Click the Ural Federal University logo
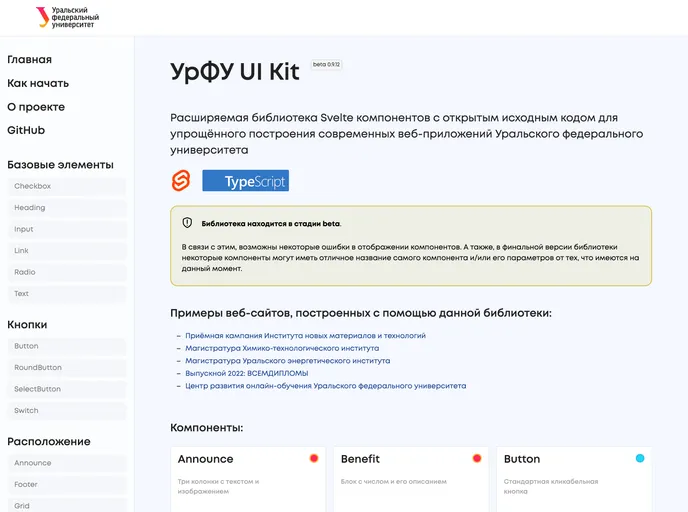 click(67, 17)
